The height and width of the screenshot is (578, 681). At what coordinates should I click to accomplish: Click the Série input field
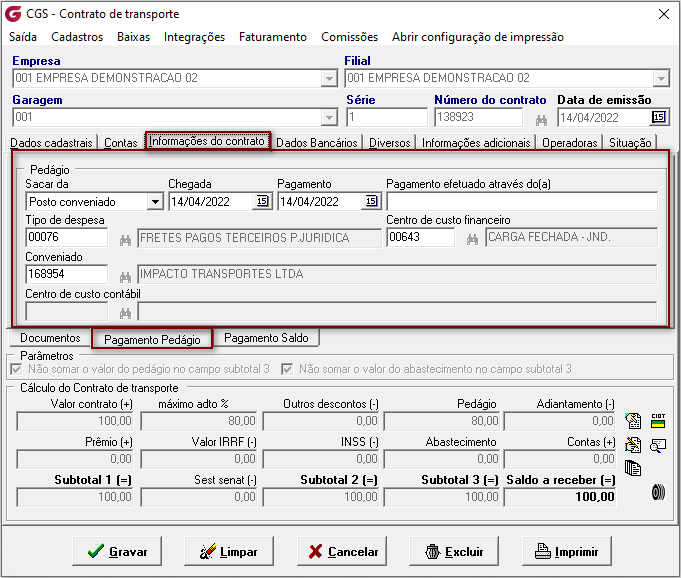coord(387,117)
